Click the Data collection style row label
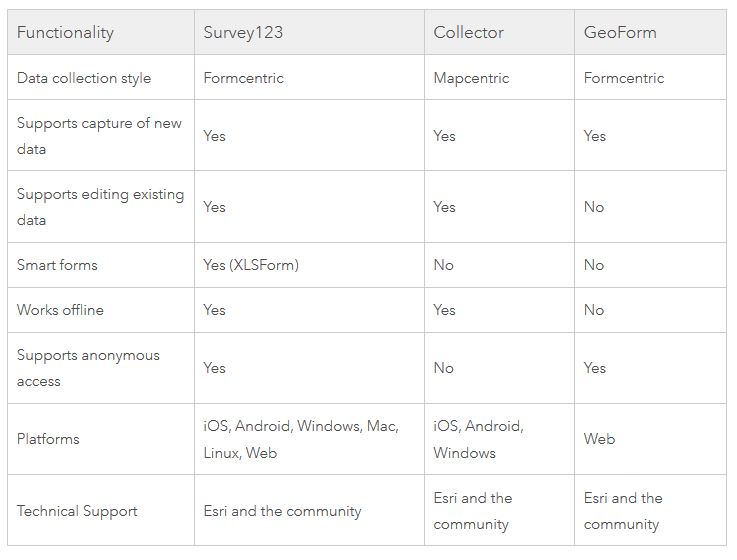 [84, 78]
